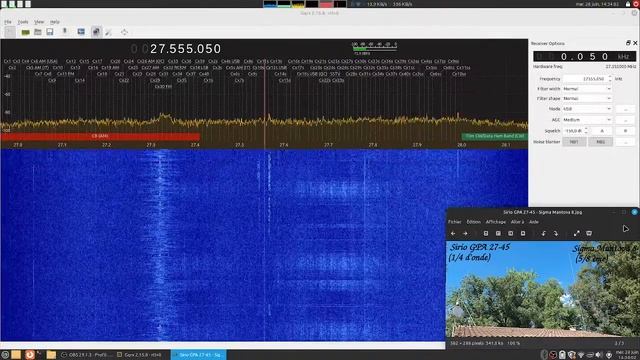Click main frequency display 27.555.050
Viewport: 640px width, 360px height.
(176, 49)
